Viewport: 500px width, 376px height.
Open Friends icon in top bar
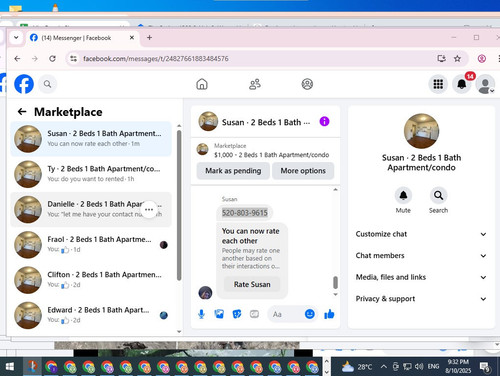[x=255, y=84]
